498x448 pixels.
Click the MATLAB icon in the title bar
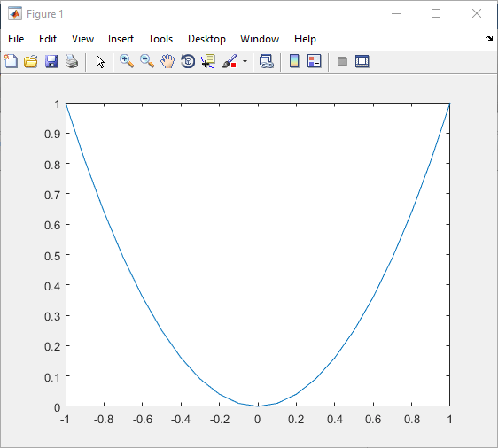15,13
